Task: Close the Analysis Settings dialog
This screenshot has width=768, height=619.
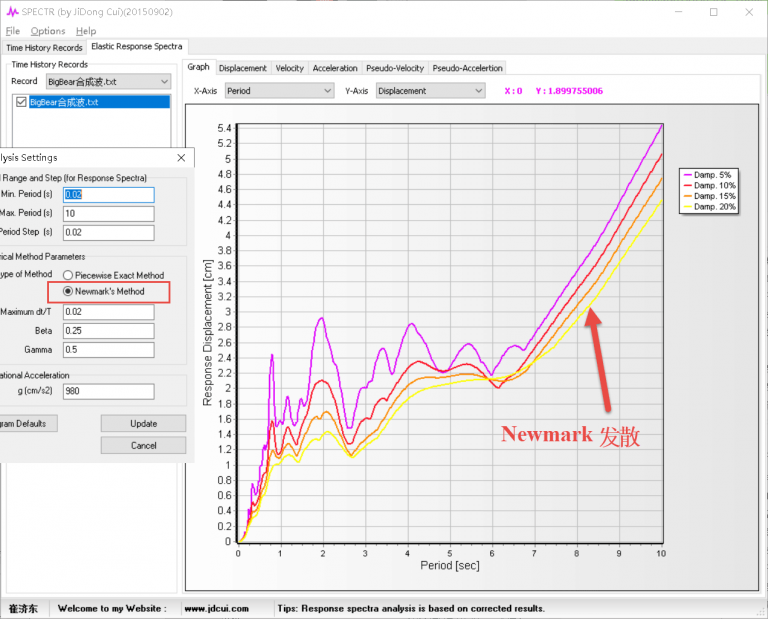Action: point(181,157)
